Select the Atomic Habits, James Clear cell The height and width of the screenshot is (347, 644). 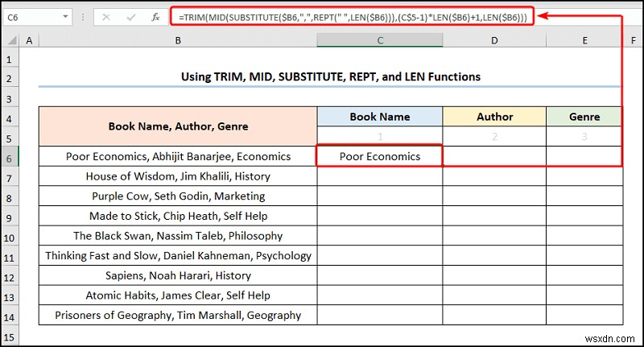(177, 295)
